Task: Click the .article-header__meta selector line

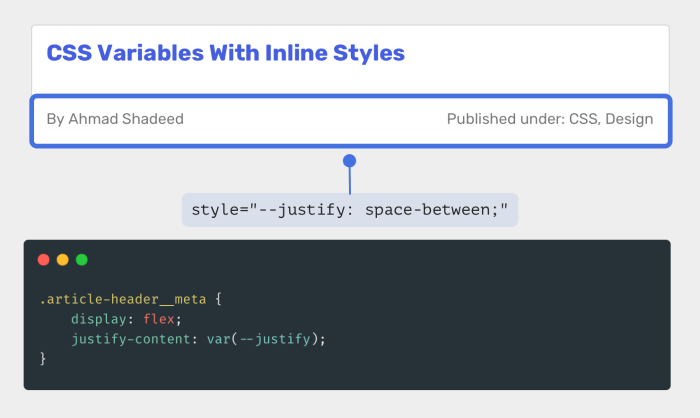Action: pyautogui.click(x=130, y=299)
